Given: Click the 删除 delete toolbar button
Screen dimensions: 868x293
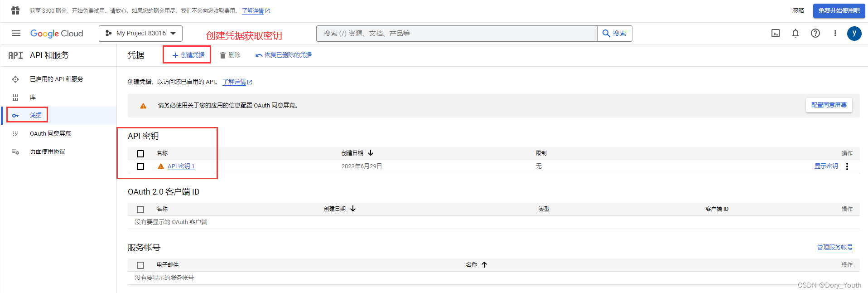Looking at the screenshot, I should pyautogui.click(x=230, y=55).
